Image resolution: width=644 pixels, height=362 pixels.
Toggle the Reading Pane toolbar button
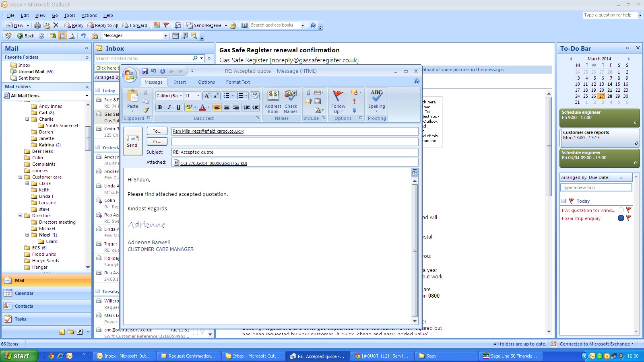tap(62, 36)
